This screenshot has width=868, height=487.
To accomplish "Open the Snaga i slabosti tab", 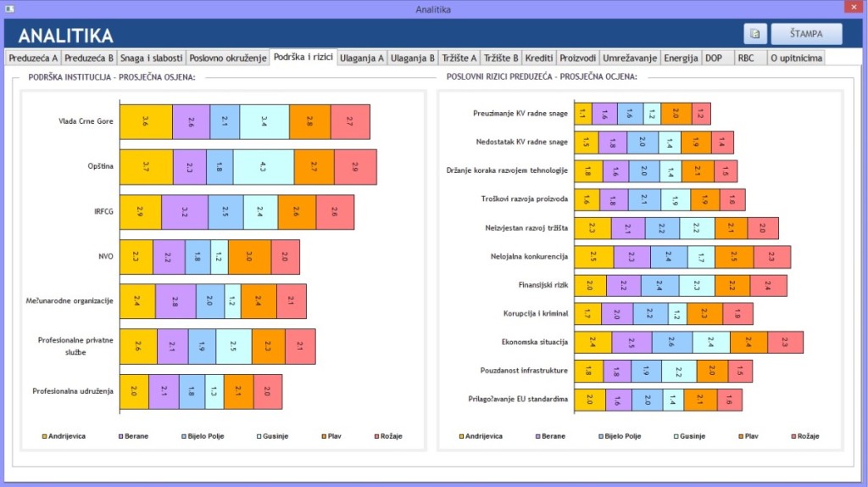I will tap(151, 59).
